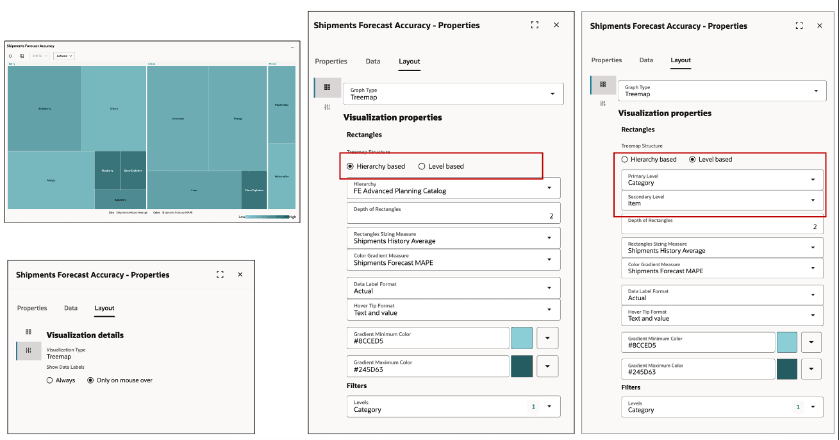Select Level based radio above Primary Level dropdown
Viewport: 840px width, 440px height.
[x=692, y=159]
